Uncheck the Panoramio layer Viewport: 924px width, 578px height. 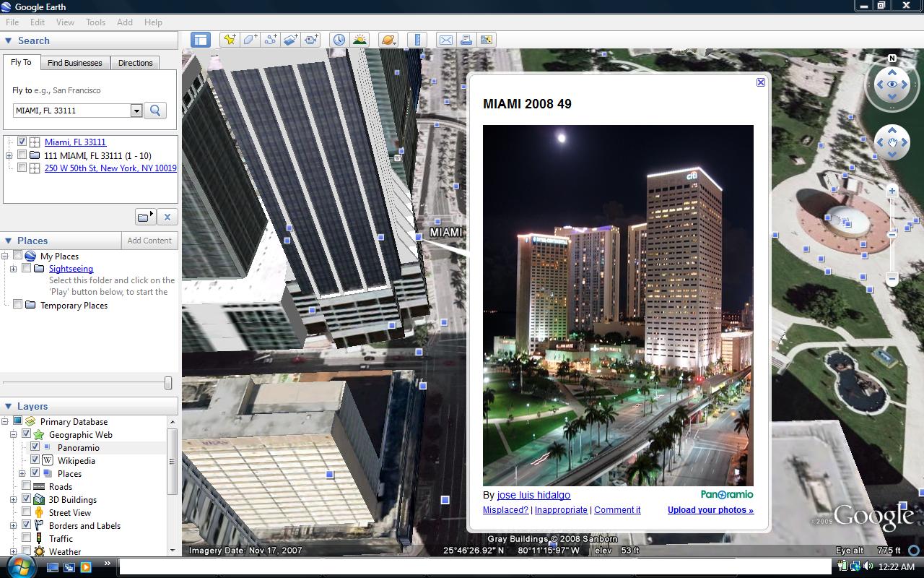coord(35,447)
